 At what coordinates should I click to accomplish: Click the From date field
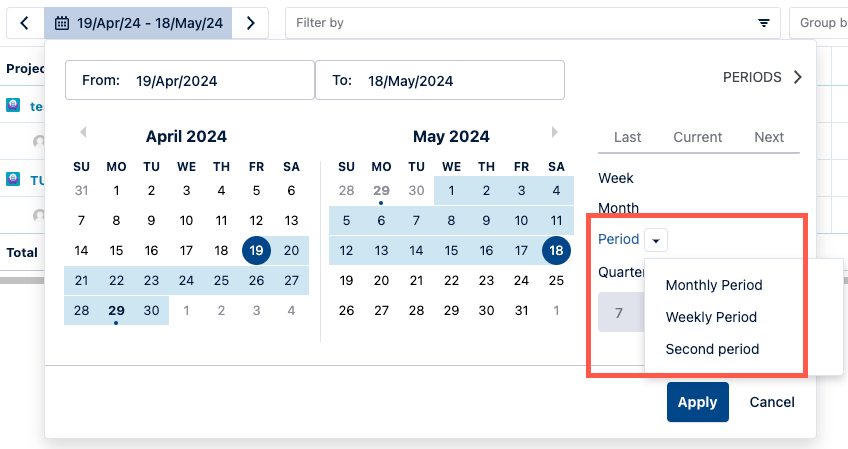189,81
